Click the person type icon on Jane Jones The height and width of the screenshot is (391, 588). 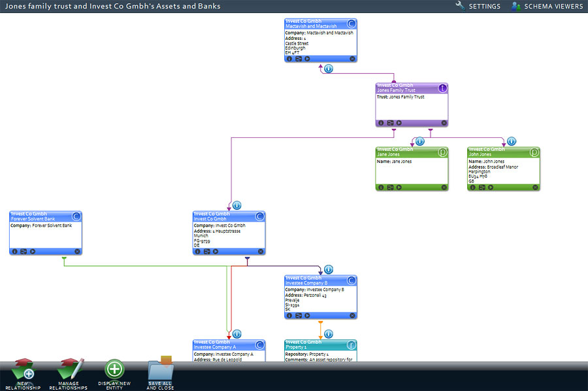pos(443,152)
